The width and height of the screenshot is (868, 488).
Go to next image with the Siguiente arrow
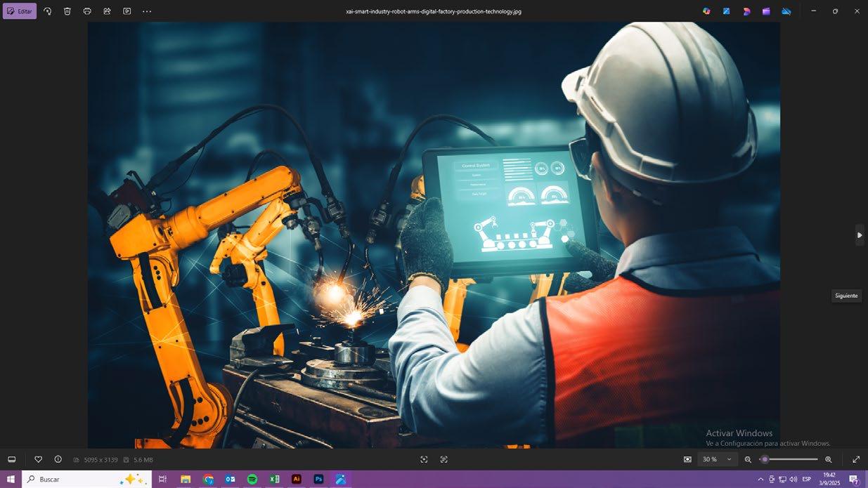[860, 235]
